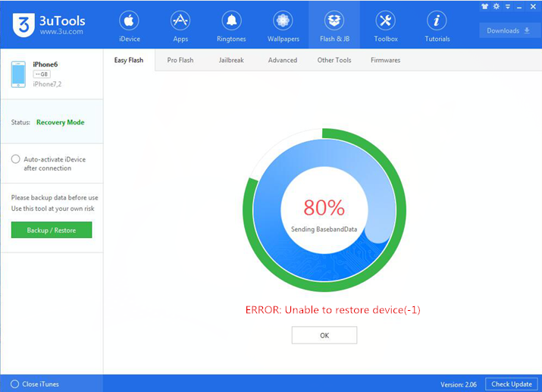Image resolution: width=542 pixels, height=392 pixels.
Task: Click 'Please backup data before use' text
Action: click(55, 198)
